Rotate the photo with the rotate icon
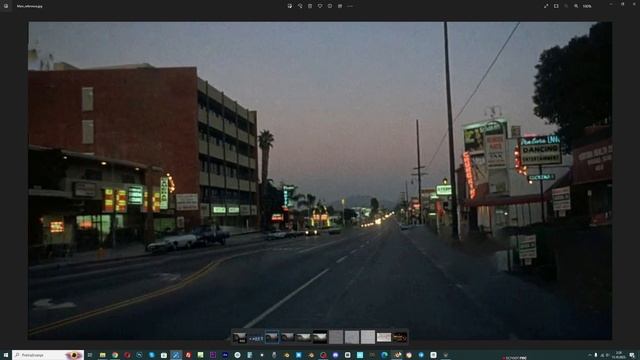 click(300, 6)
